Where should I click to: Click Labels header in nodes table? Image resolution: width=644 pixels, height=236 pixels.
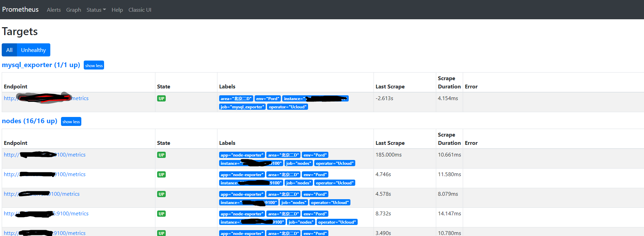click(227, 143)
